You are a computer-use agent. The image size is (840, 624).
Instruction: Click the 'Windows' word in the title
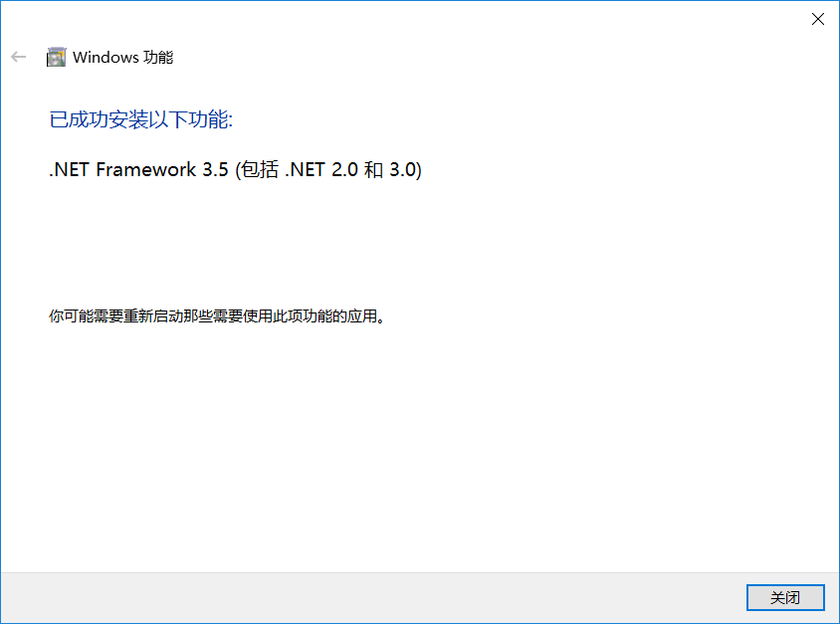click(x=105, y=57)
